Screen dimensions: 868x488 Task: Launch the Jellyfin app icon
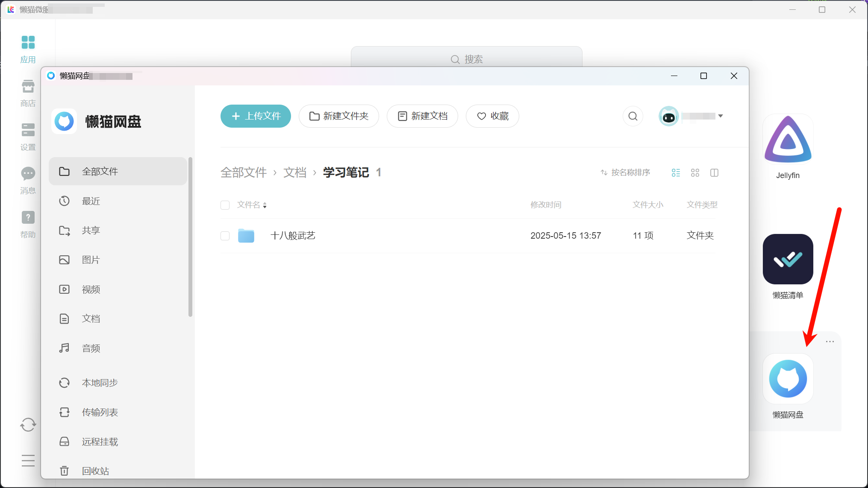788,140
